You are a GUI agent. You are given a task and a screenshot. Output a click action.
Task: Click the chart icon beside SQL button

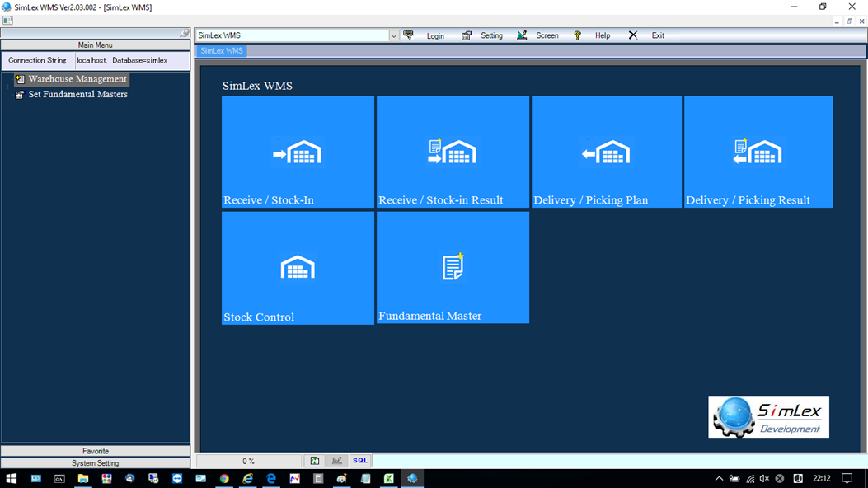coord(337,460)
